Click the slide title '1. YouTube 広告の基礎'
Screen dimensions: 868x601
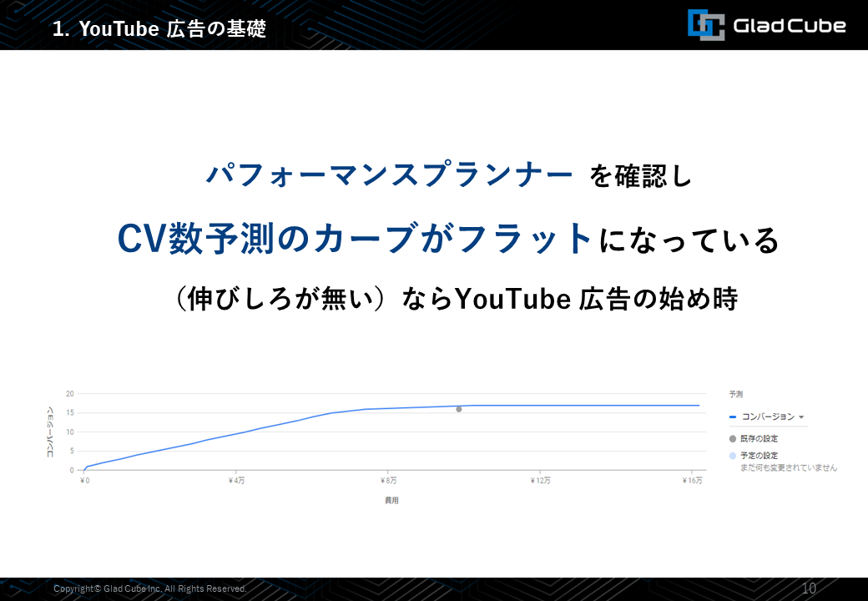(x=159, y=28)
